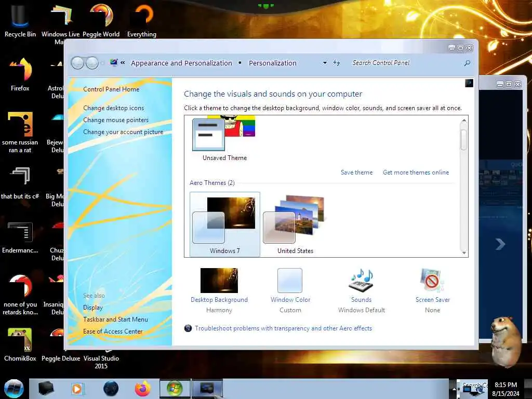The width and height of the screenshot is (532, 399).
Task: Open the dark blue globe taskbar icon
Action: pyautogui.click(x=111, y=389)
